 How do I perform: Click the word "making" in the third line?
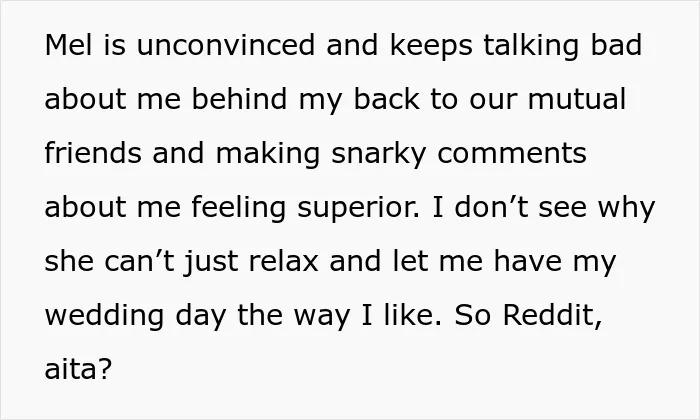tap(267, 154)
